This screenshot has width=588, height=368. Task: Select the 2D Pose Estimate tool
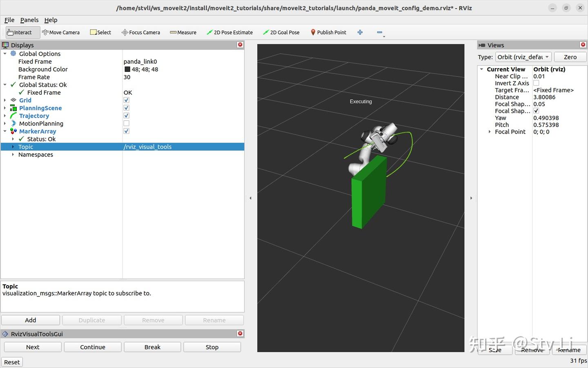[230, 32]
